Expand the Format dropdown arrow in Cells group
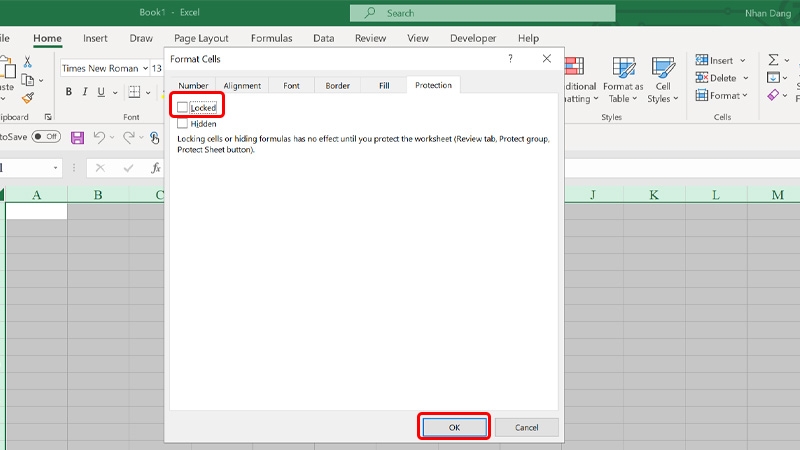Image resolution: width=800 pixels, height=450 pixels. tap(745, 95)
